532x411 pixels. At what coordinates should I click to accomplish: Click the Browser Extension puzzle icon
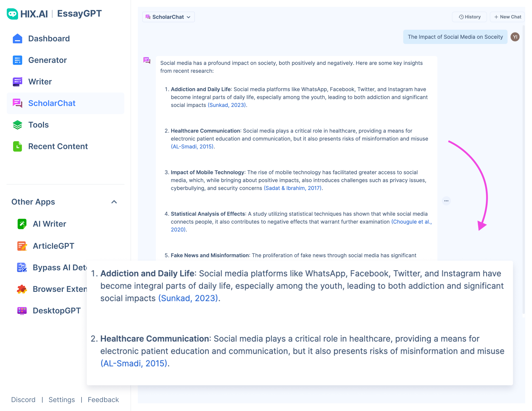pyautogui.click(x=22, y=289)
